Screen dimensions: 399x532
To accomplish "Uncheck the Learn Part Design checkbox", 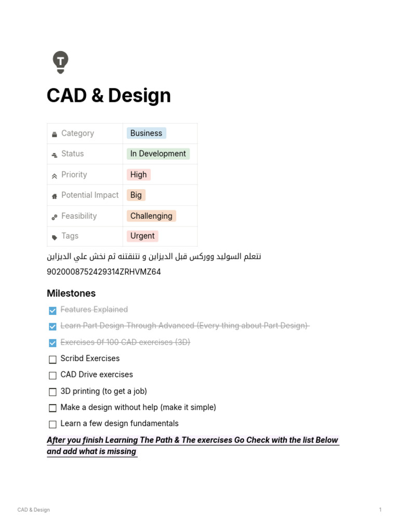I will pyautogui.click(x=52, y=326).
